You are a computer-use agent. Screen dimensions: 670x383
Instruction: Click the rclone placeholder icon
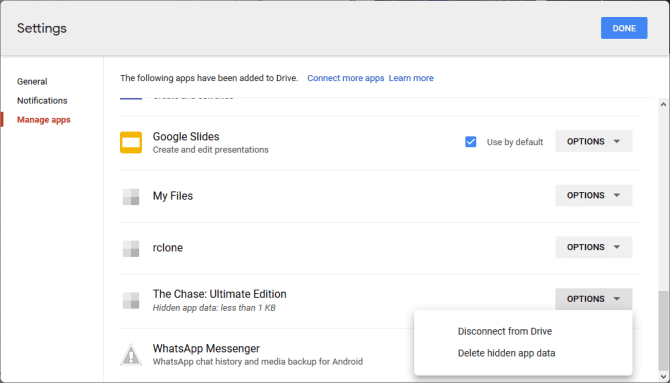pyautogui.click(x=131, y=248)
